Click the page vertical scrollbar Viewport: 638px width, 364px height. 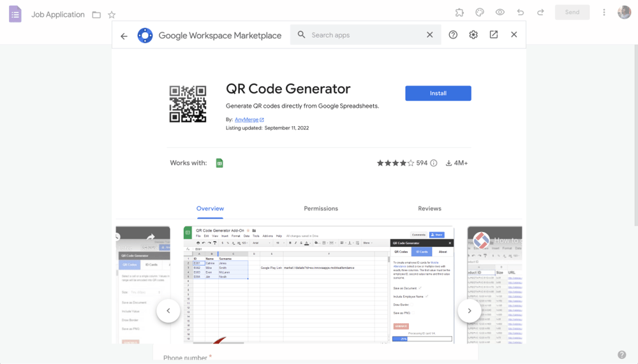pyautogui.click(x=636, y=135)
